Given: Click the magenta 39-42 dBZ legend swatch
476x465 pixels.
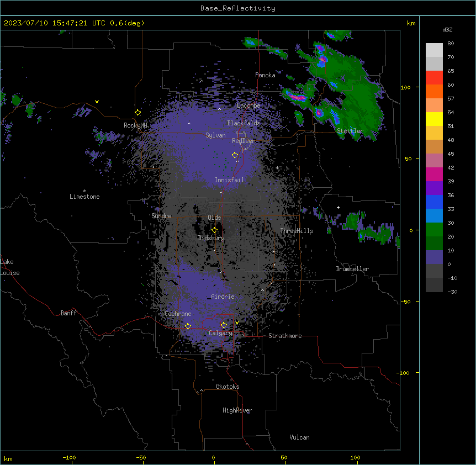Looking at the screenshot, I should (x=434, y=174).
